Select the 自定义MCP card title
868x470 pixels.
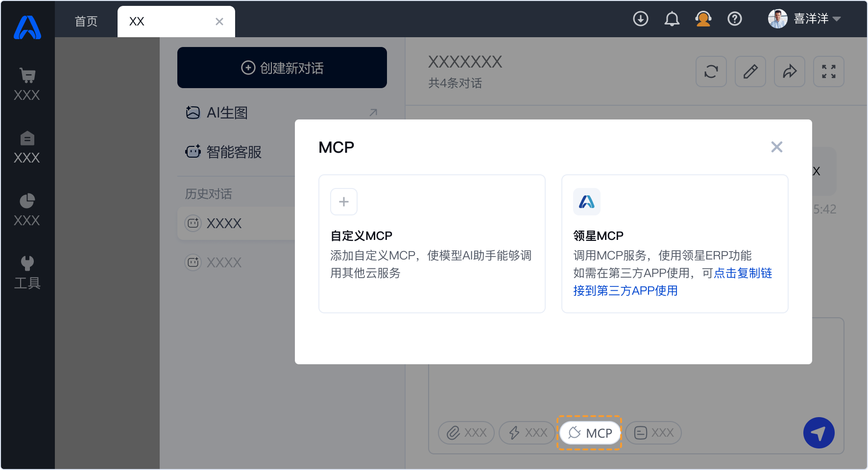pos(362,236)
